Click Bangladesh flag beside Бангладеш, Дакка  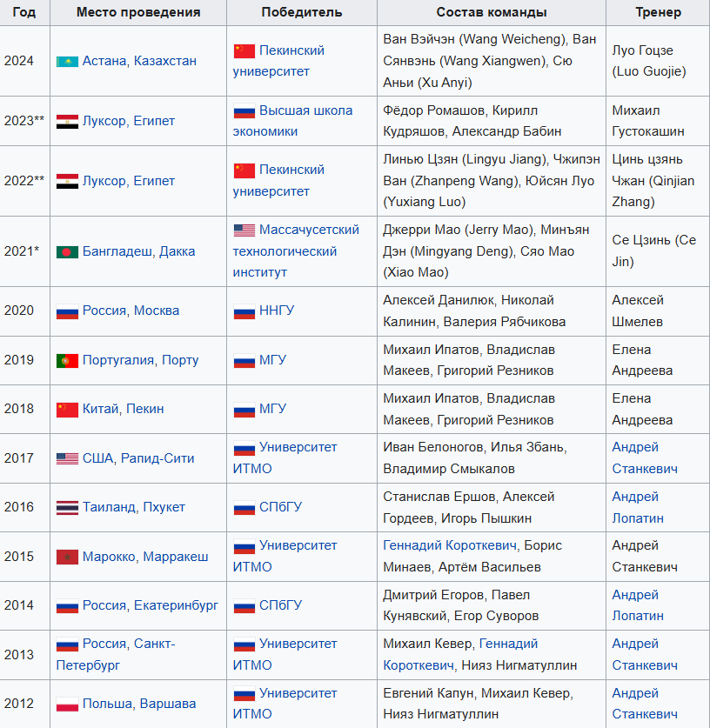tap(67, 252)
